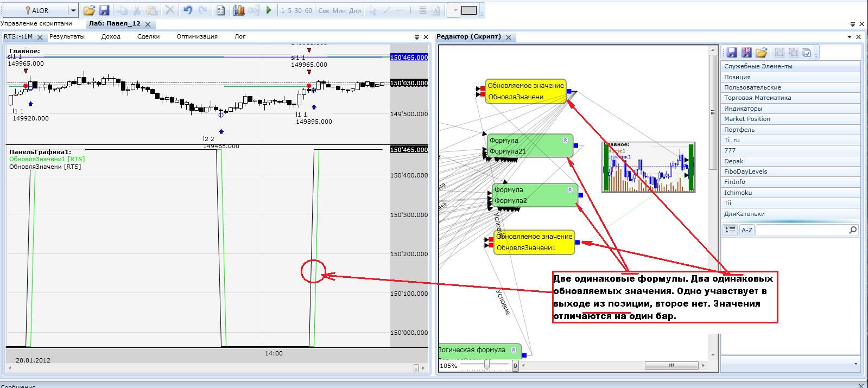The image size is (868, 388).
Task: Open the script properties sheet icon
Action: (x=220, y=10)
